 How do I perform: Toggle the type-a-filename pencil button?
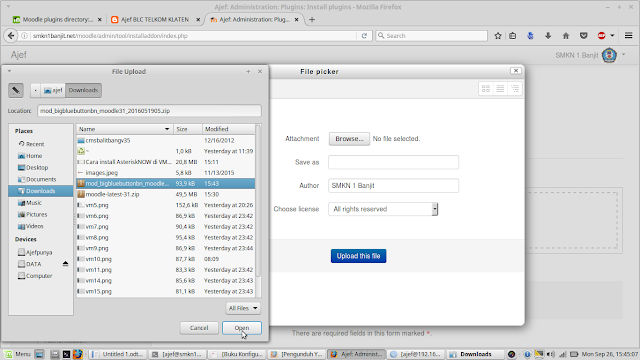16,90
